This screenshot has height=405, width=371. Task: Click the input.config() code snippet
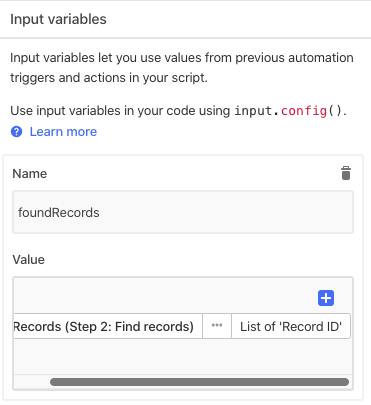click(x=288, y=111)
